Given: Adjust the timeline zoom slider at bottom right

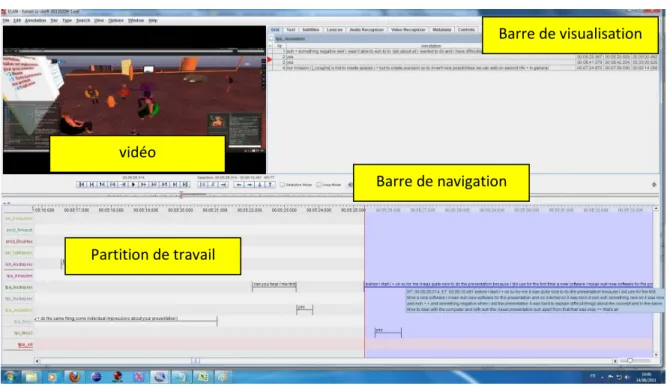Looking at the screenshot, I should coord(630,361).
